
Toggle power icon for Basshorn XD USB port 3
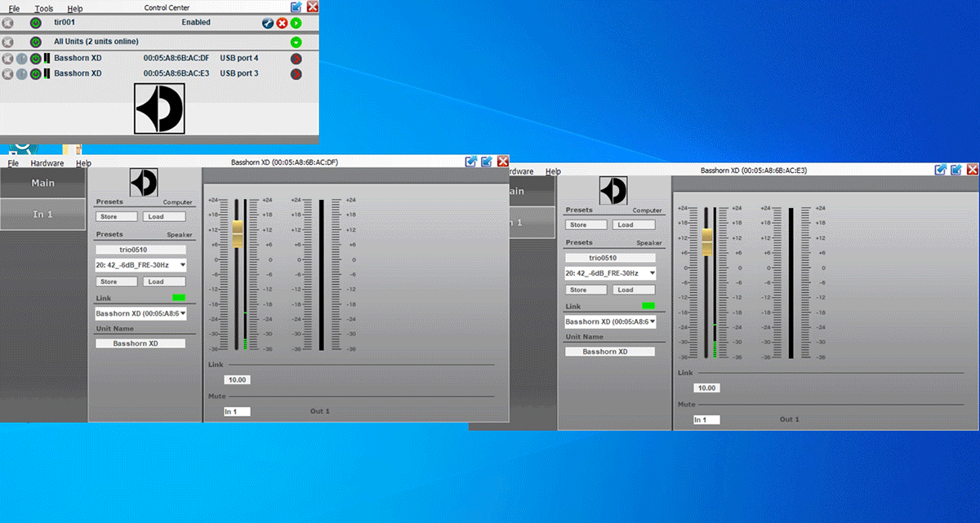(x=36, y=73)
